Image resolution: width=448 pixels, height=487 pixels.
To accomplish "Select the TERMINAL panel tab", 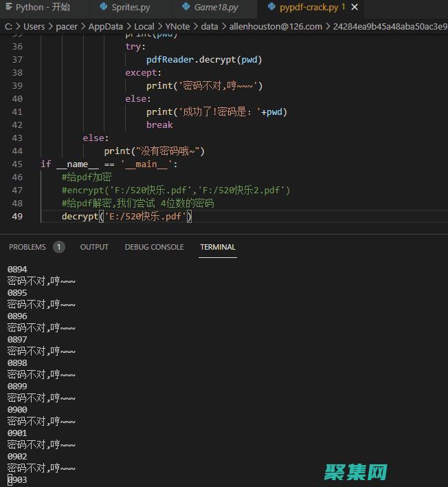I will [218, 247].
